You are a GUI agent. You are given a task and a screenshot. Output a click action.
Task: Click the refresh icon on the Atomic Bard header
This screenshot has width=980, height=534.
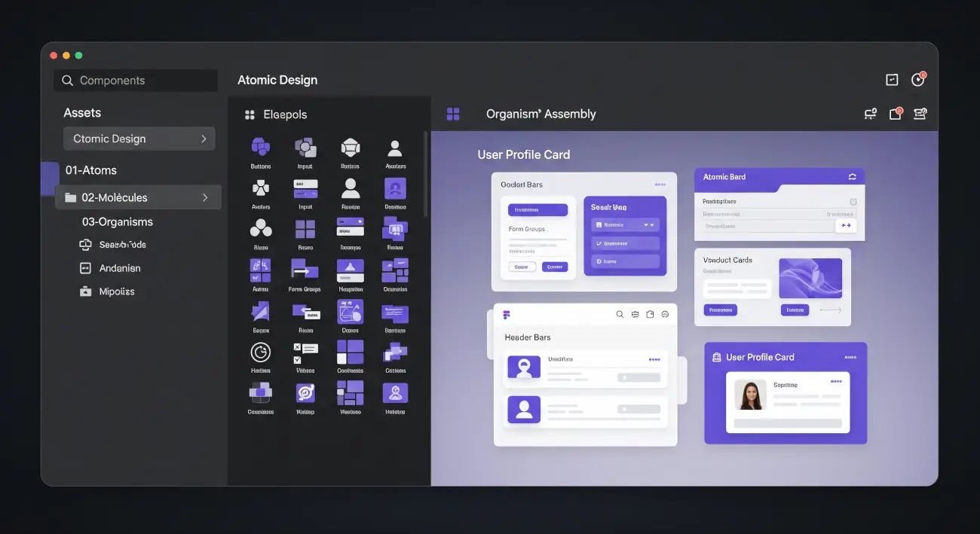[852, 177]
